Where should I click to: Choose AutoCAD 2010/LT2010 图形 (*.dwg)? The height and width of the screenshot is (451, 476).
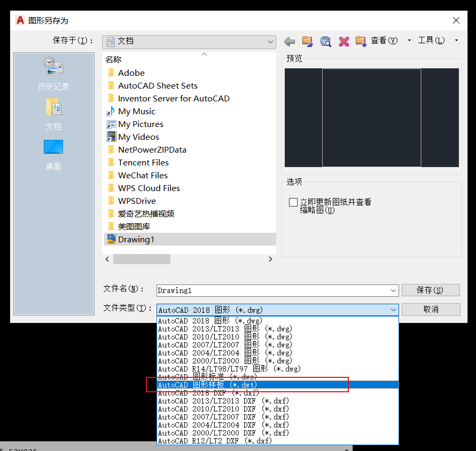(277, 337)
